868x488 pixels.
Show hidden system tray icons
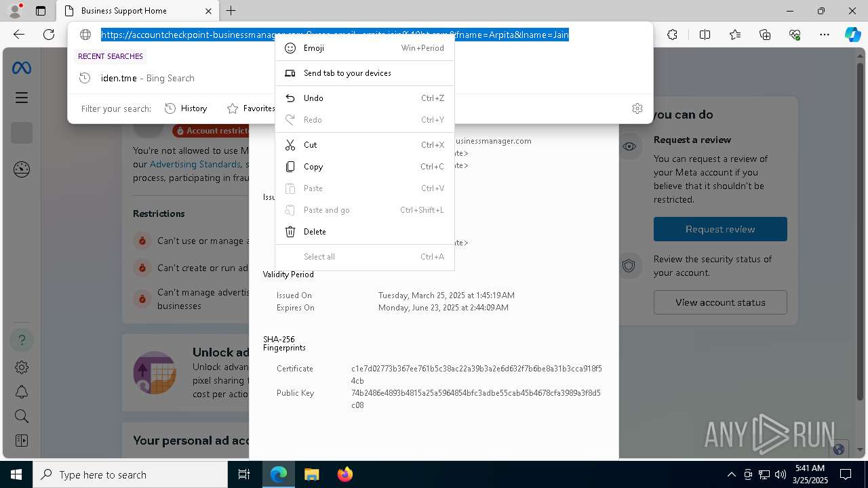(731, 474)
